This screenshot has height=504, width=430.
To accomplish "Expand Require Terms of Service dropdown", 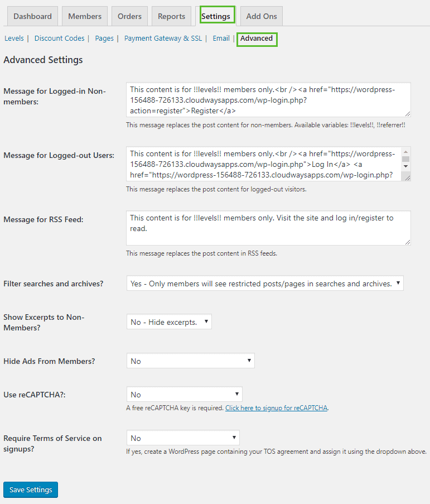I will [x=183, y=438].
